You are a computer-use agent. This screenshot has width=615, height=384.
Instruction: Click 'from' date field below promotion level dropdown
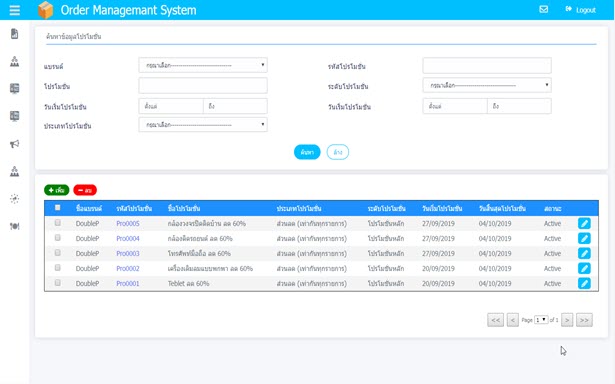tap(455, 106)
